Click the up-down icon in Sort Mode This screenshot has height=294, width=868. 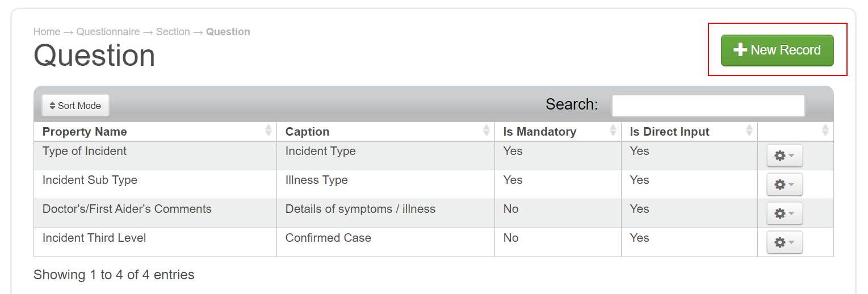tap(53, 106)
